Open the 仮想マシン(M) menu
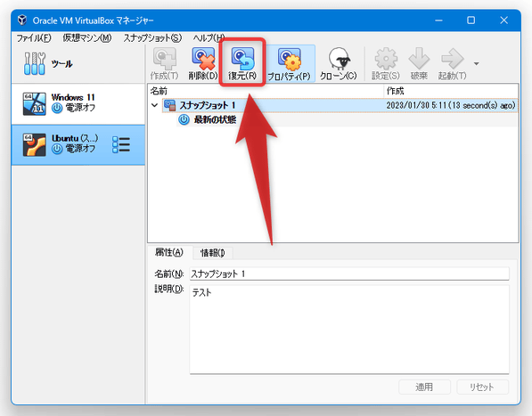The height and width of the screenshot is (416, 532). tap(87, 38)
